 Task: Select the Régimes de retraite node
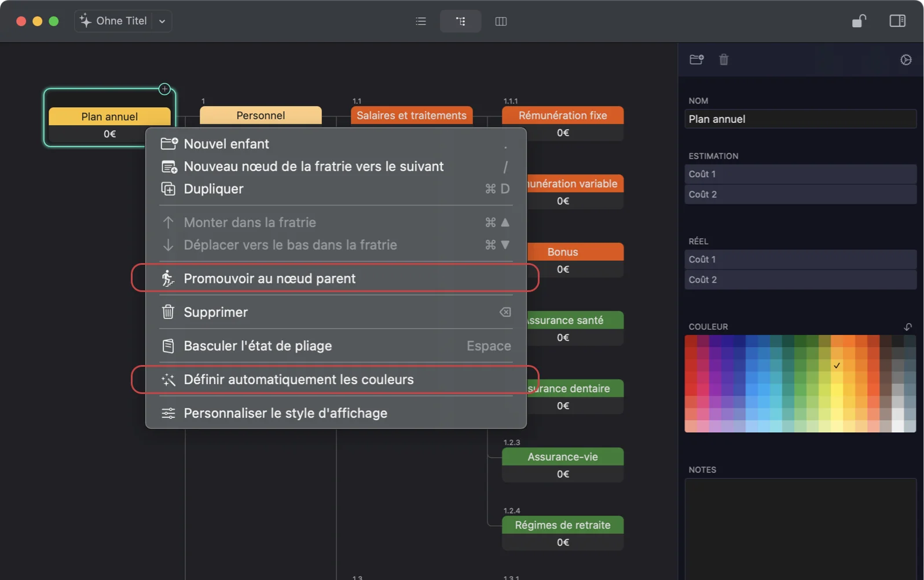562,525
